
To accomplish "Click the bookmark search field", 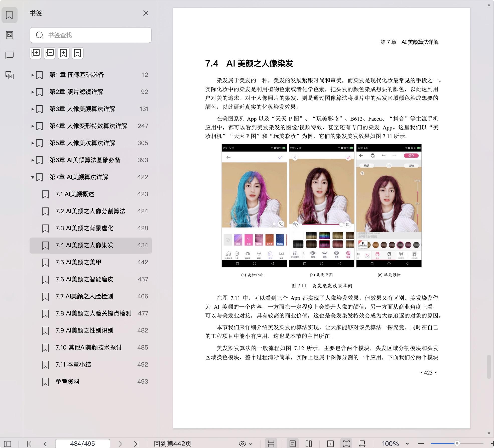I will tap(91, 35).
